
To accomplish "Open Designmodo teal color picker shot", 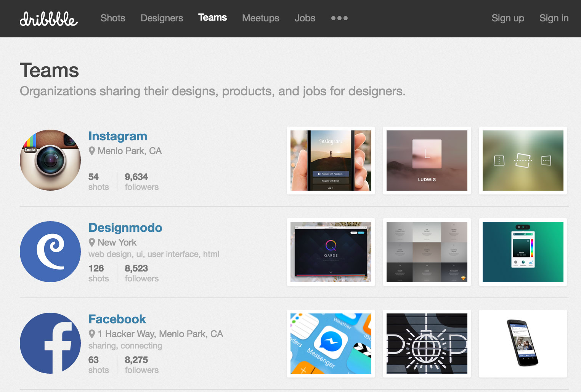I will click(523, 252).
